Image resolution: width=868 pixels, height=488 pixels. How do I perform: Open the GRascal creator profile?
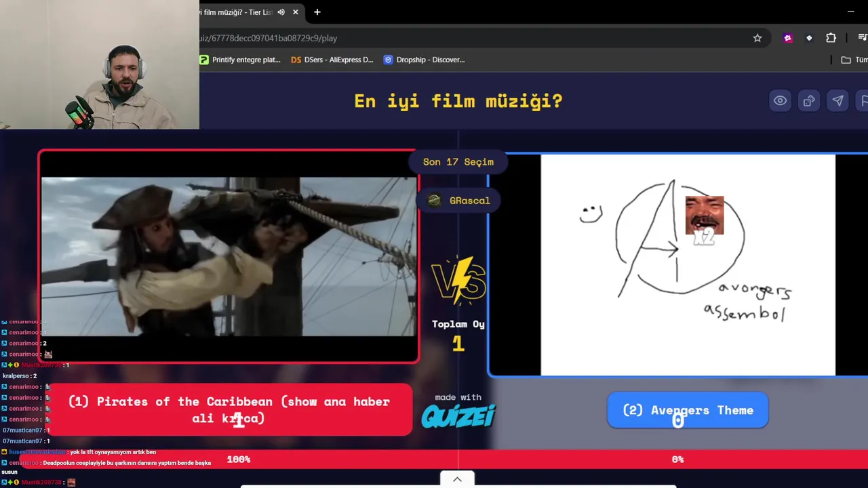pyautogui.click(x=458, y=201)
